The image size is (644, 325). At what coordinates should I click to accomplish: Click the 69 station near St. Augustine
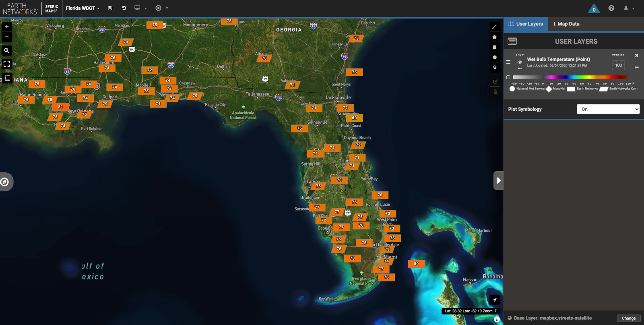click(x=354, y=118)
